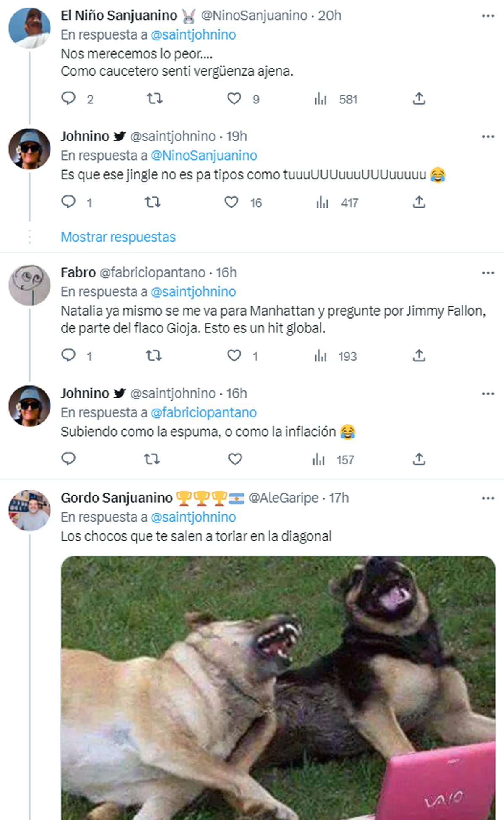The height and width of the screenshot is (820, 504).
Task: Reply to El Niño Sanjuanino's tweet
Action: pos(68,98)
